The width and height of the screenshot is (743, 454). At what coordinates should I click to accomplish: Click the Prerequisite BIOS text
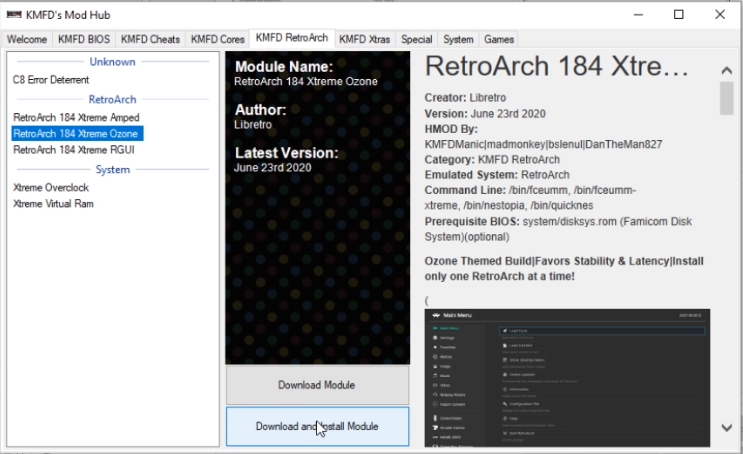(x=558, y=229)
